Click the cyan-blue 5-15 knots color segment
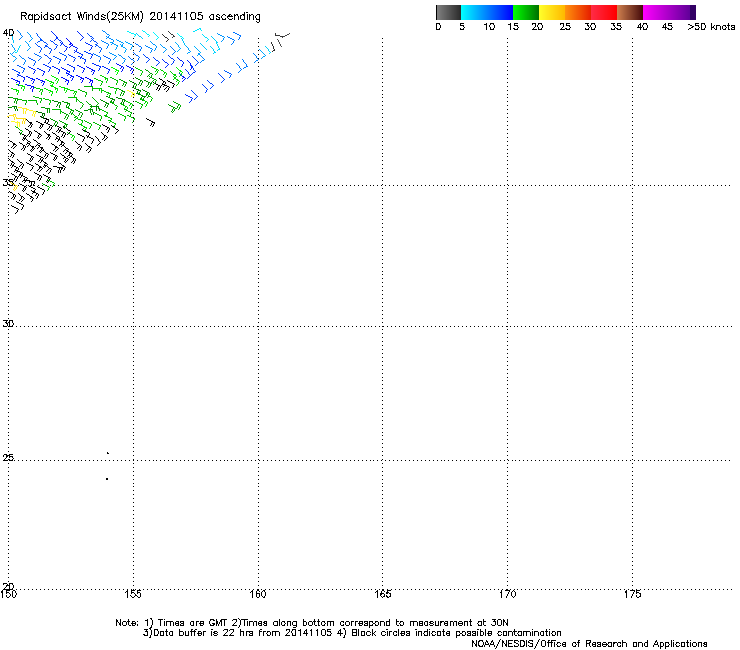 coord(487,12)
